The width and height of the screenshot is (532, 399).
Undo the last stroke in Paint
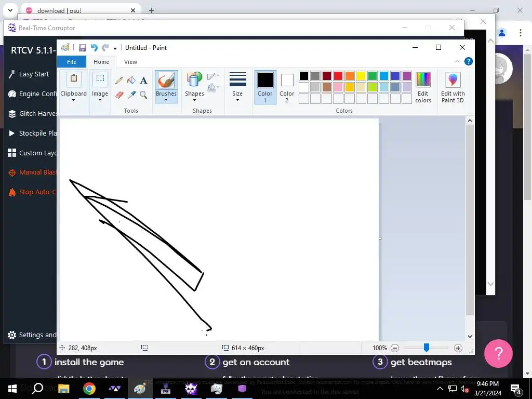pos(95,48)
